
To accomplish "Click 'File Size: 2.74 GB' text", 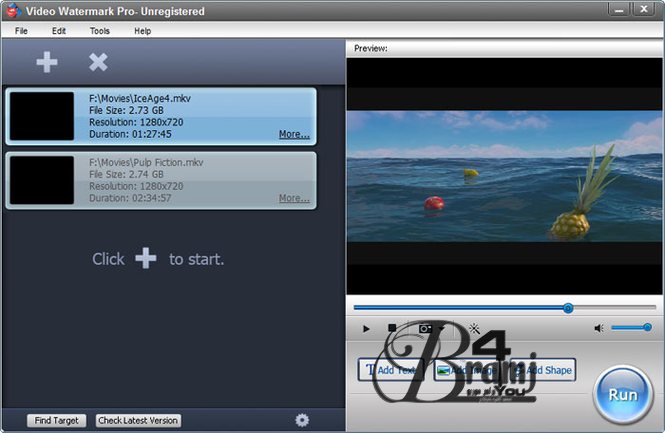I will [126, 174].
